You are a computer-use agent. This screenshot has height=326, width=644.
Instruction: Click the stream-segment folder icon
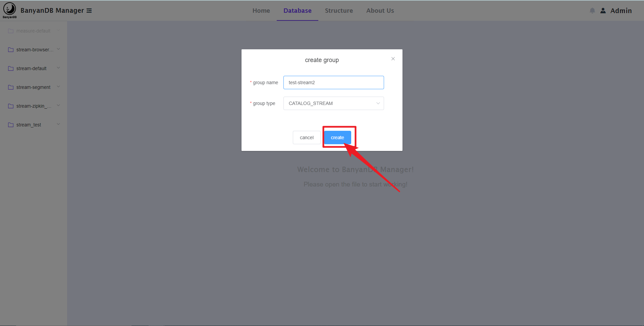[11, 87]
